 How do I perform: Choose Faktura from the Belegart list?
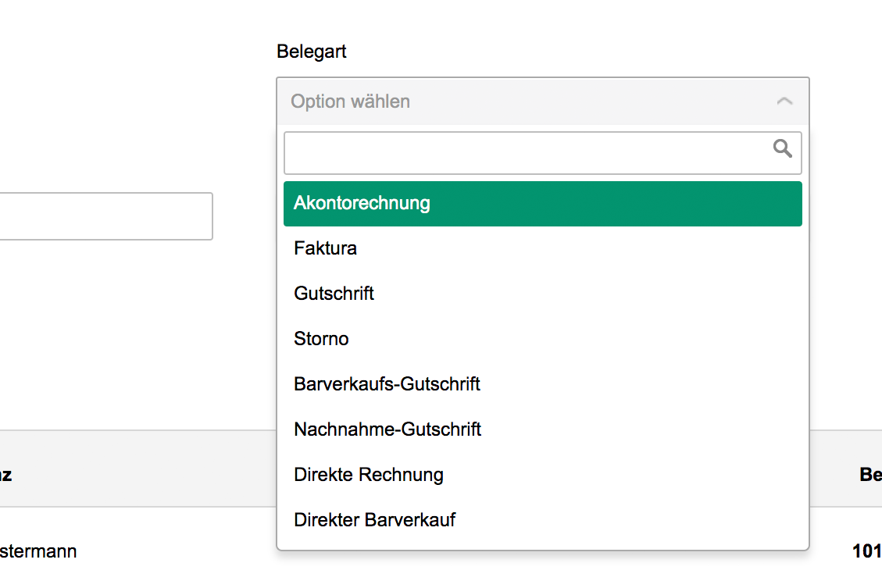coord(326,249)
